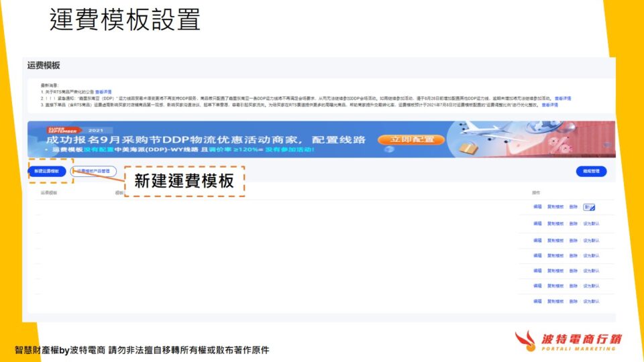Image resolution: width=644 pixels, height=362 pixels.
Task: Click the 波特電商行銷 flame logo
Action: 526,341
